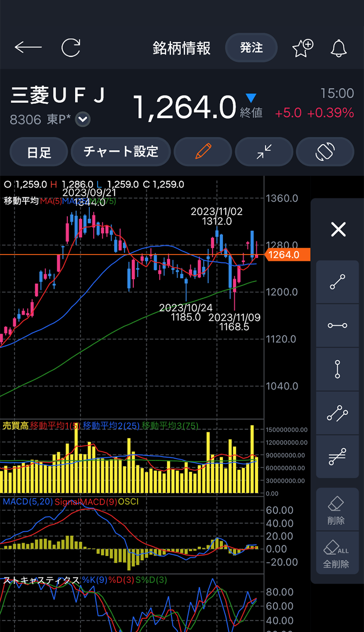Tap the 売買高 volume label

point(16,426)
